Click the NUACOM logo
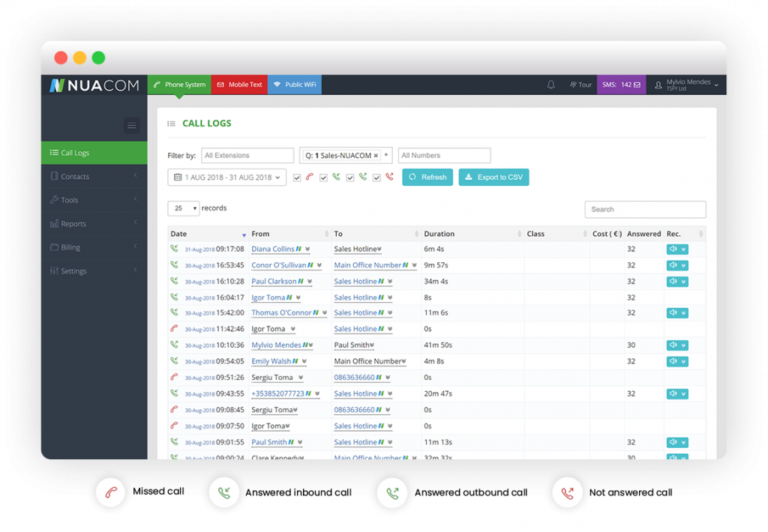The image size is (768, 532). [x=93, y=85]
